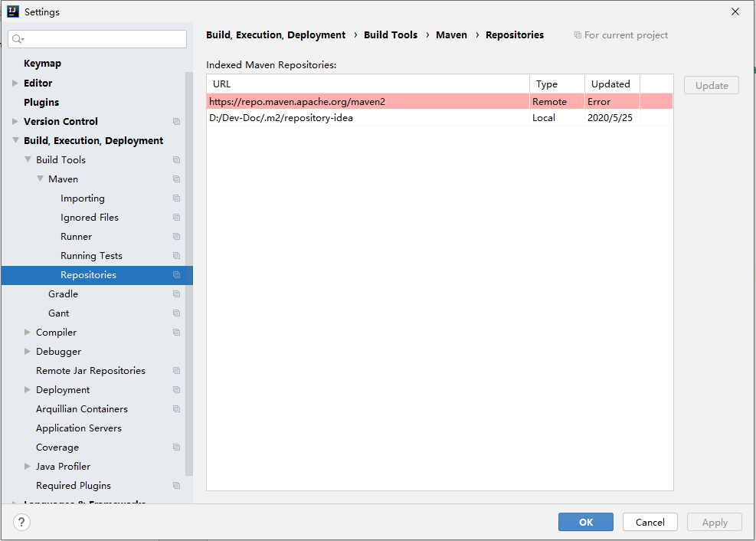Screen dimensions: 756x541
Task: Expand the Editor settings node
Action: (x=14, y=83)
